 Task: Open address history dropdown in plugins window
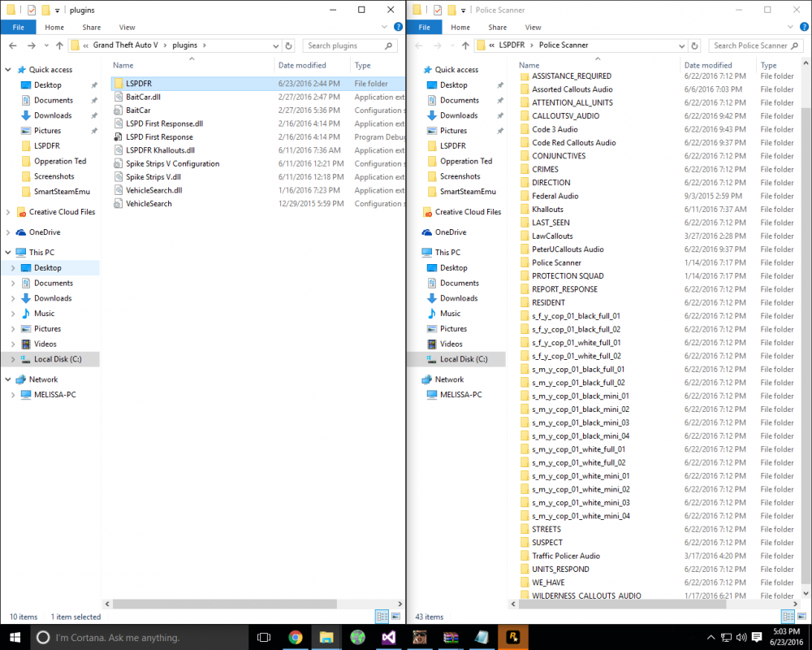275,45
